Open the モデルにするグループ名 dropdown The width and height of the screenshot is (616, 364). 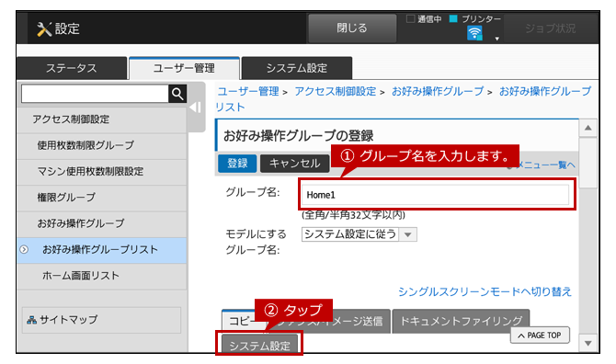(359, 234)
